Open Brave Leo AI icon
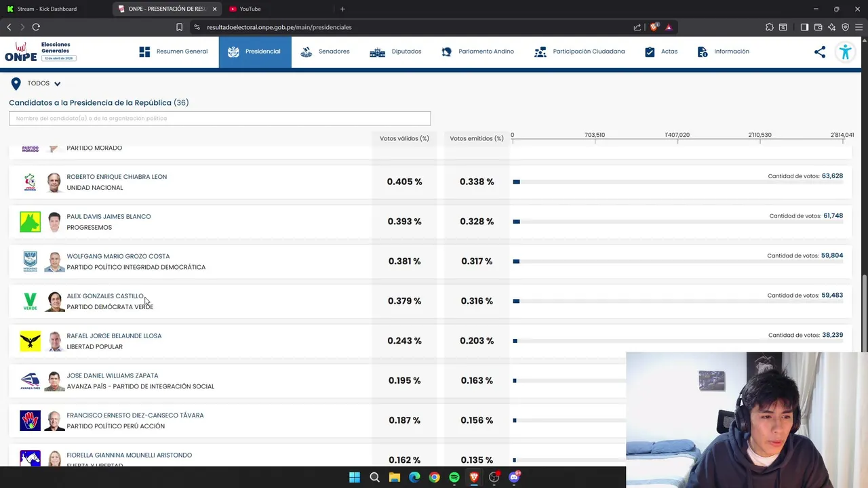The width and height of the screenshot is (868, 488). [x=832, y=27]
